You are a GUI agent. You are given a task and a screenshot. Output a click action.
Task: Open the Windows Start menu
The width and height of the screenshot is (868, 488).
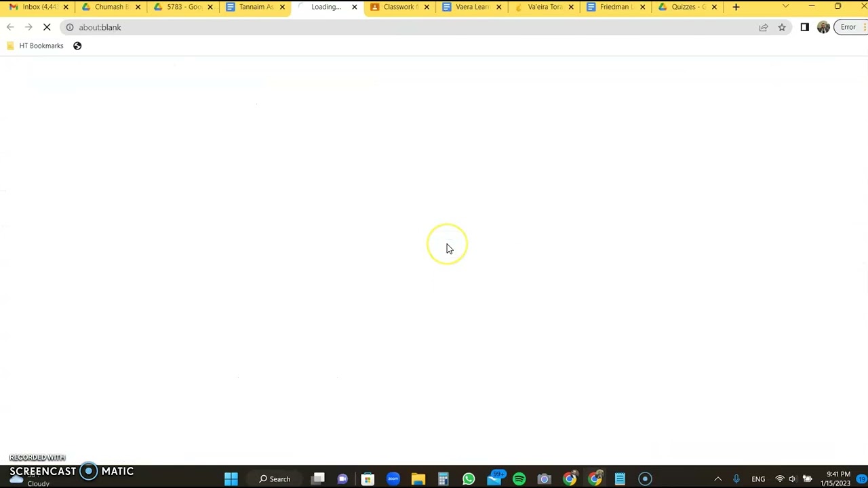[231, 479]
